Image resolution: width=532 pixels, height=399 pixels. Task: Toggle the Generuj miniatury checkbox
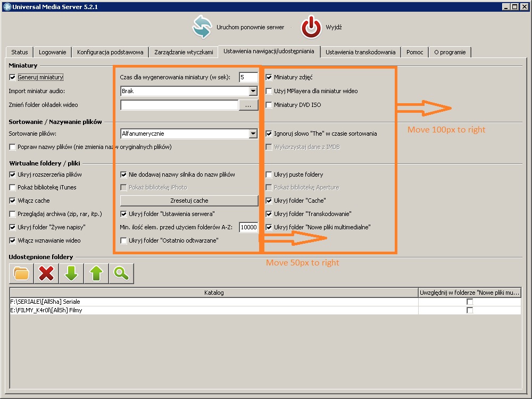13,77
